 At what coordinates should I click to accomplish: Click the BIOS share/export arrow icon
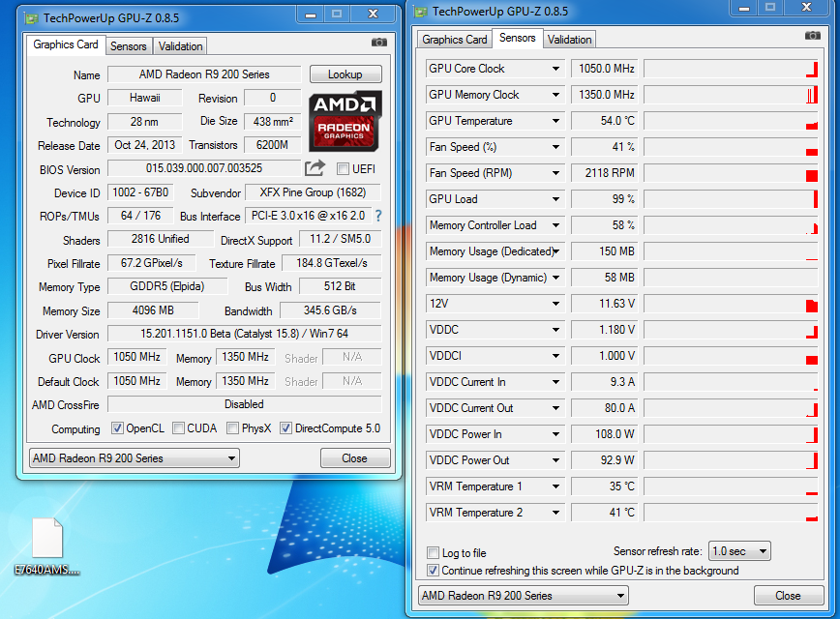tap(315, 168)
